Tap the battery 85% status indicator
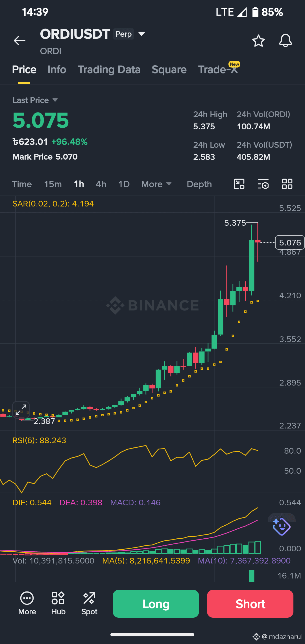 [x=267, y=12]
